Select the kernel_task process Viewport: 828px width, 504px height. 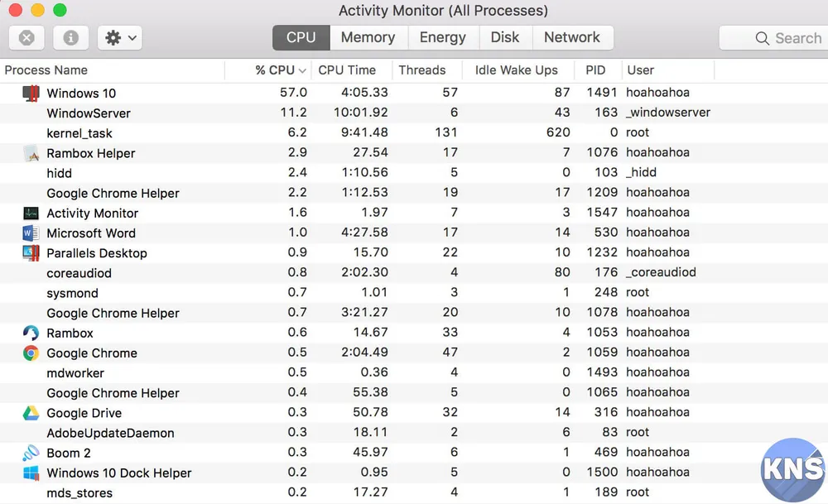(414, 133)
